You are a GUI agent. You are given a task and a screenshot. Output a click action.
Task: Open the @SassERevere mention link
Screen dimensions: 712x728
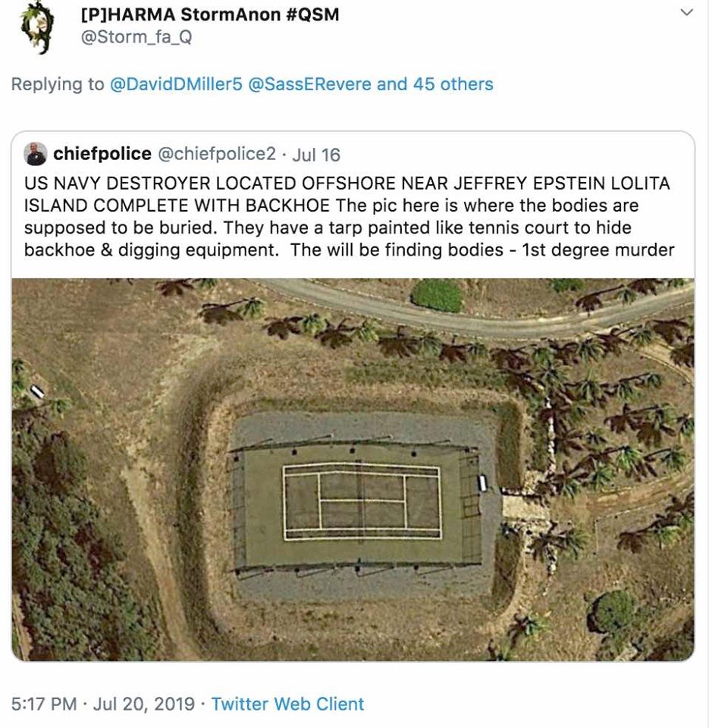pyautogui.click(x=309, y=84)
